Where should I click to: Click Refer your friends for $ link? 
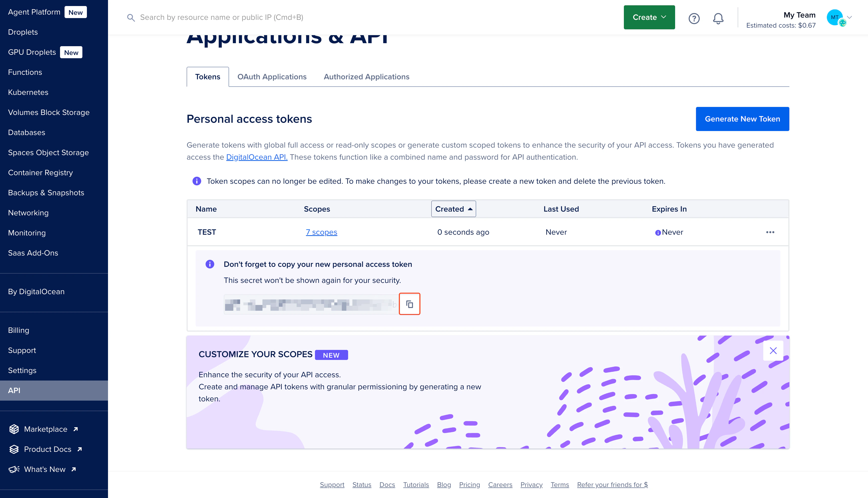[x=612, y=485]
